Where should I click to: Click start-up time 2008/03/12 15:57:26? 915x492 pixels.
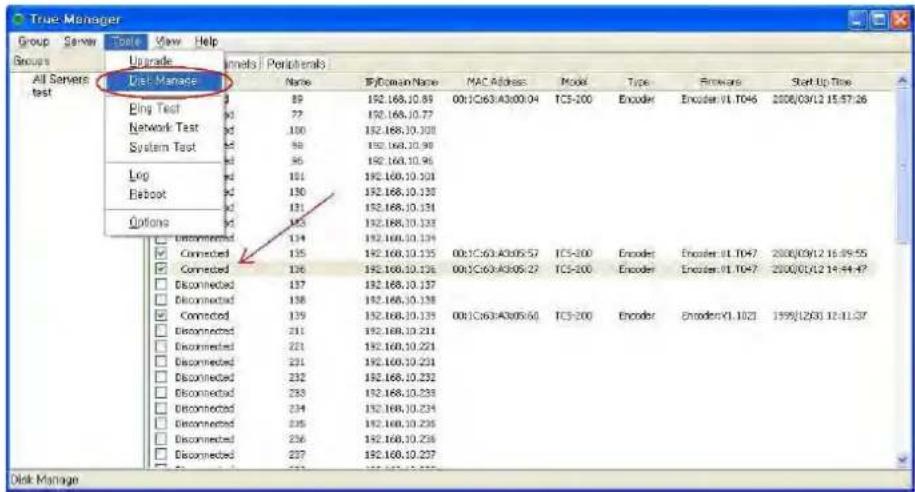pyautogui.click(x=820, y=99)
